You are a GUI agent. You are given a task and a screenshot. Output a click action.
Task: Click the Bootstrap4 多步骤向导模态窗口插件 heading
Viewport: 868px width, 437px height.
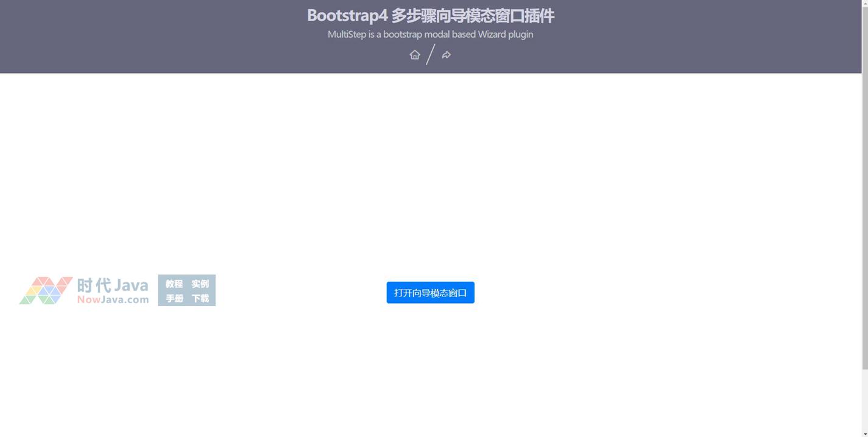pyautogui.click(x=430, y=15)
